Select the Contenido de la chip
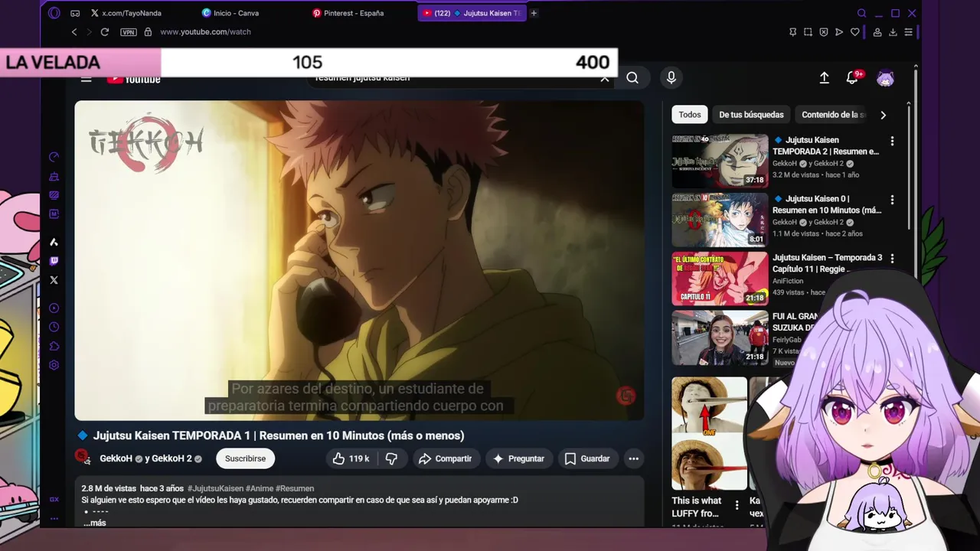Viewport: 980px width, 551px height. tap(832, 115)
